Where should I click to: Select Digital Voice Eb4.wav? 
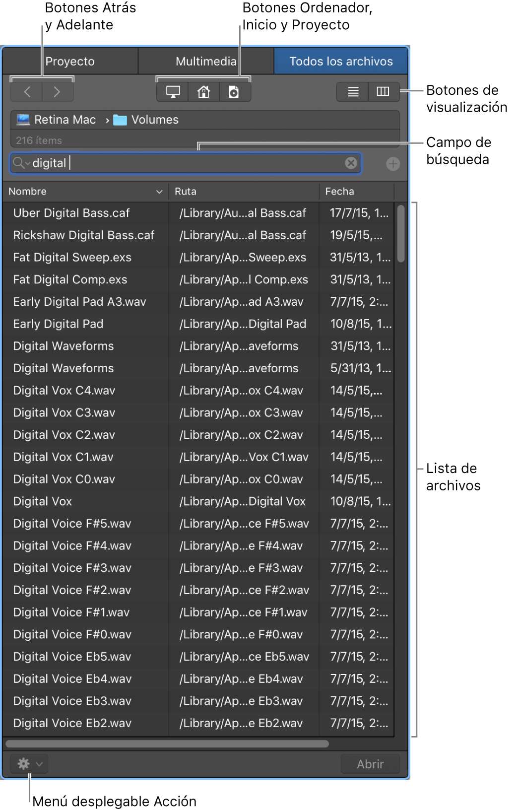tap(198, 679)
